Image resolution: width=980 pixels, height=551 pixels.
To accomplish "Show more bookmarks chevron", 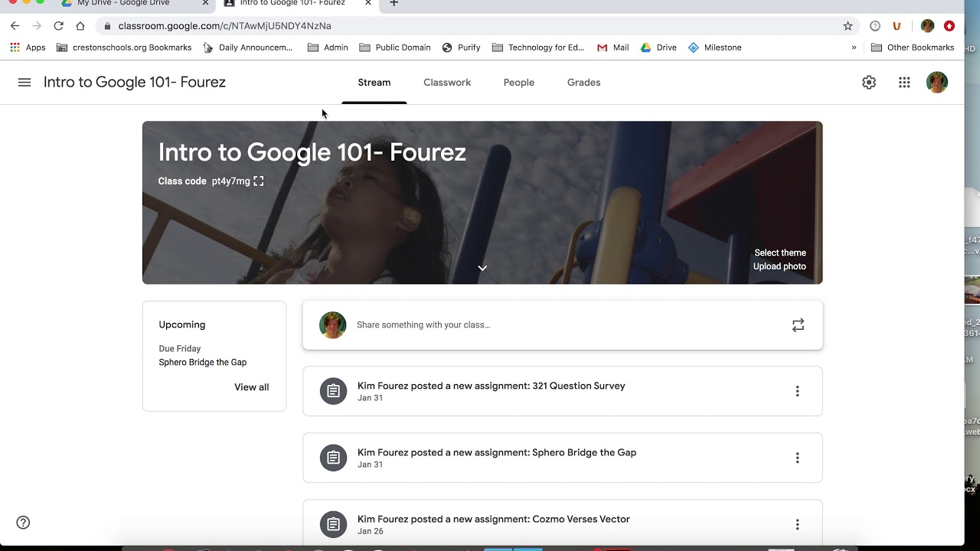I will coord(854,47).
